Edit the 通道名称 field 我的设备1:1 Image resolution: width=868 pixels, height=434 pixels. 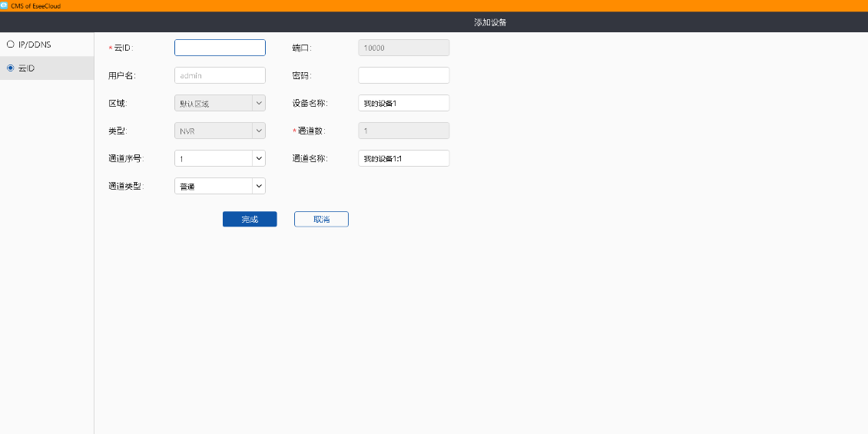403,158
